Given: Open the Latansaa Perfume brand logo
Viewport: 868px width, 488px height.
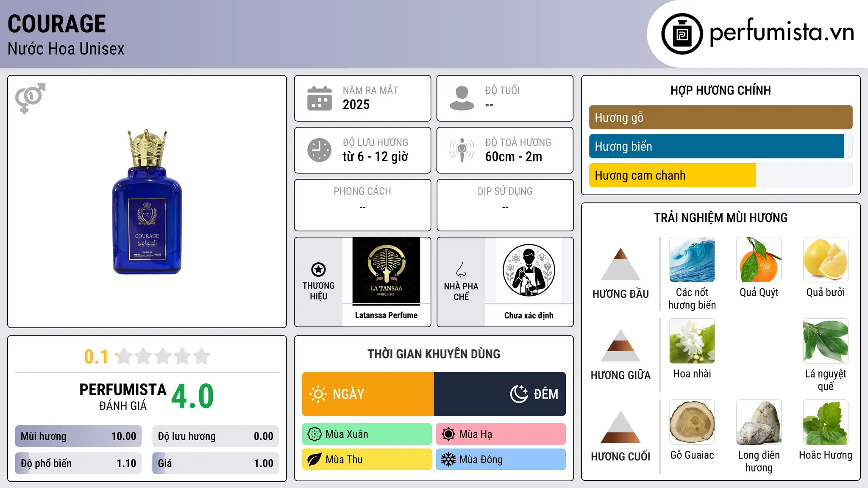Looking at the screenshot, I should pos(386,271).
